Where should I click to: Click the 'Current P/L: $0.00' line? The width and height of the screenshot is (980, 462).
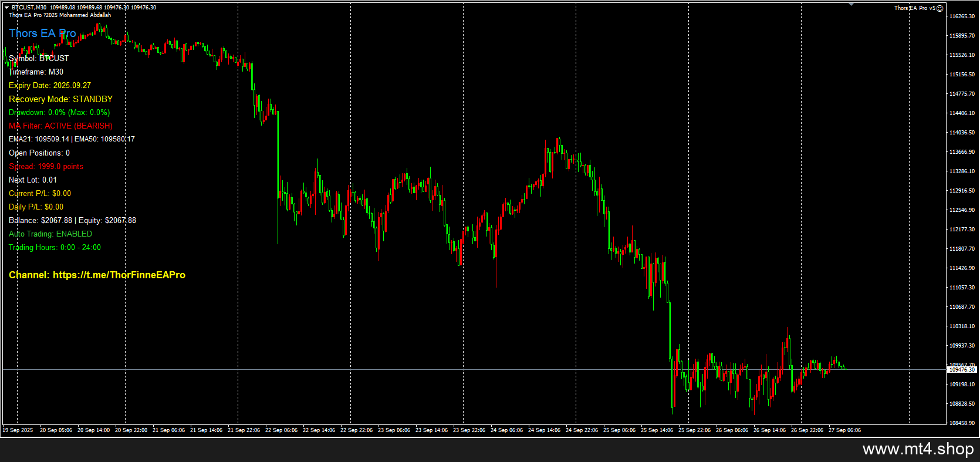point(40,194)
